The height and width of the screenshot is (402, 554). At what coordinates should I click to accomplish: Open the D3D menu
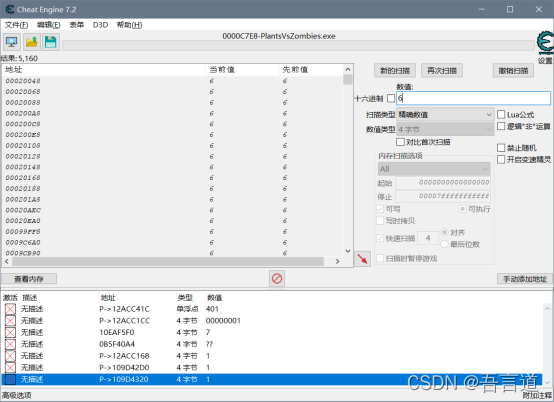pos(100,25)
